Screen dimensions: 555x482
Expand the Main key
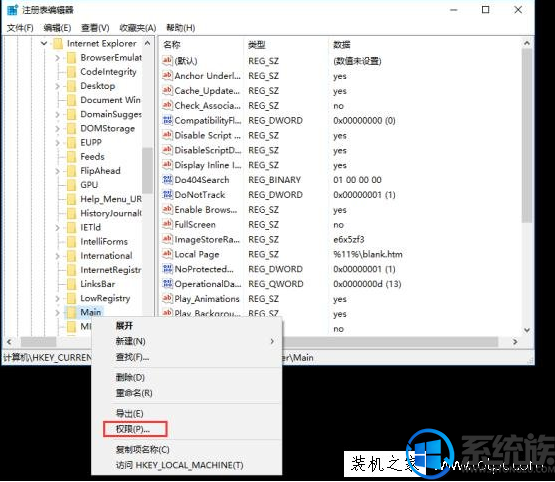(58, 312)
